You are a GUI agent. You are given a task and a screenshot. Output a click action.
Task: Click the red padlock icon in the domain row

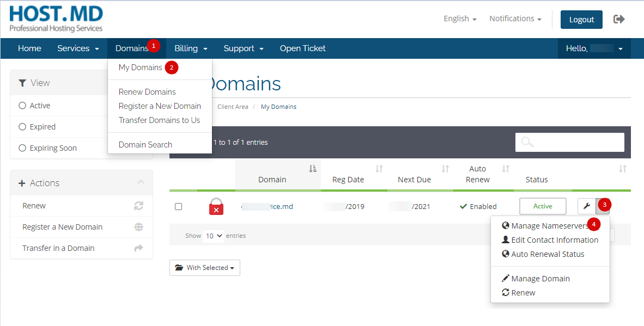tap(216, 206)
